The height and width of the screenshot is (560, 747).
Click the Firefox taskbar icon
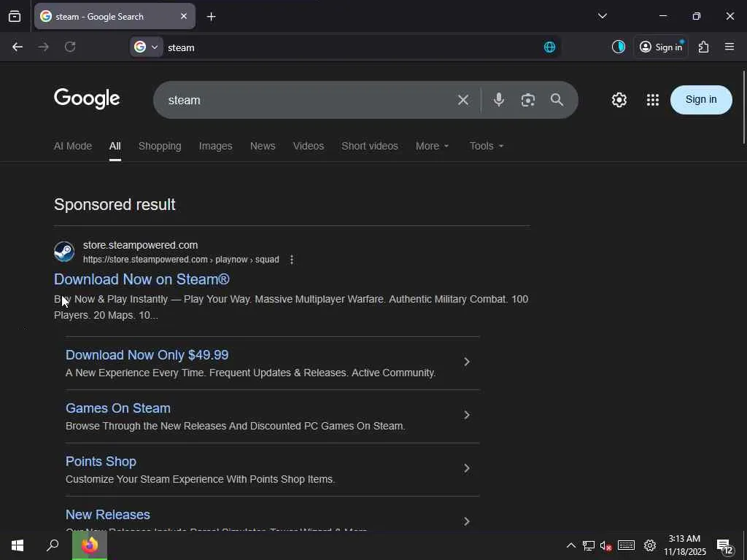click(90, 545)
